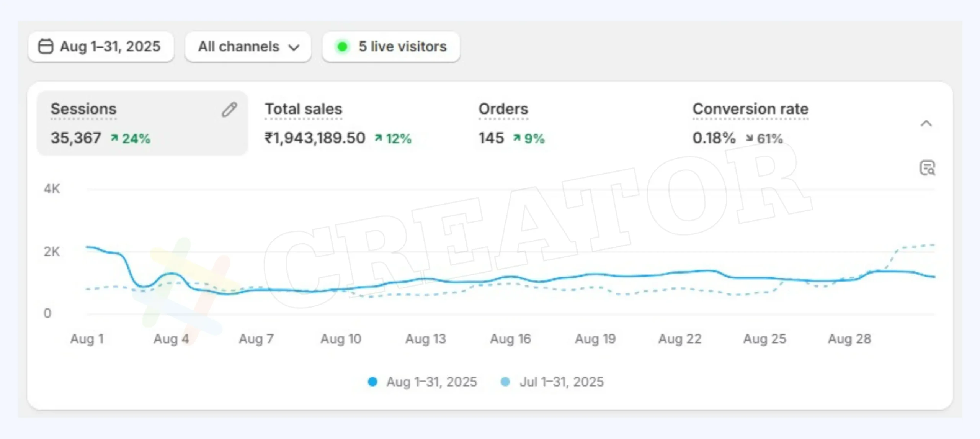Click the up arrow beside 12% sales

tap(378, 138)
